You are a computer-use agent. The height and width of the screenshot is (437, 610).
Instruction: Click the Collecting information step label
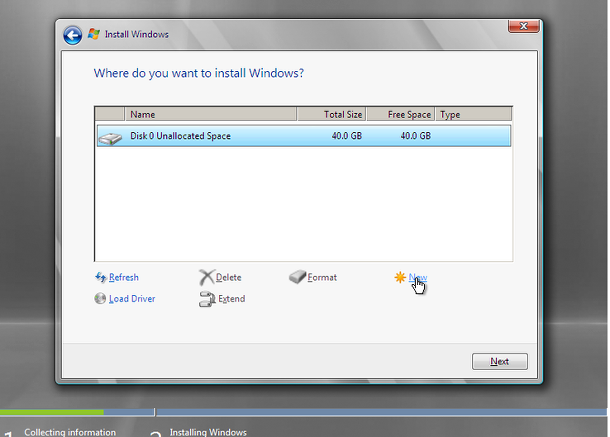(x=70, y=432)
